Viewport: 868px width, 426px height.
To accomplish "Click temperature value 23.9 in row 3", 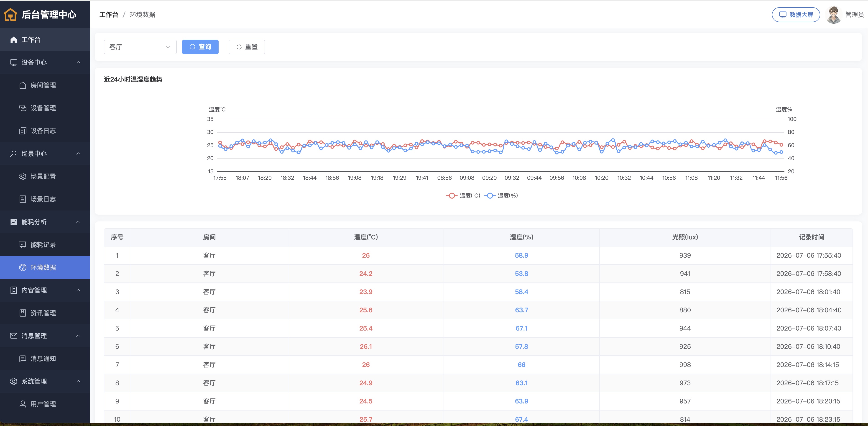I will click(x=366, y=292).
